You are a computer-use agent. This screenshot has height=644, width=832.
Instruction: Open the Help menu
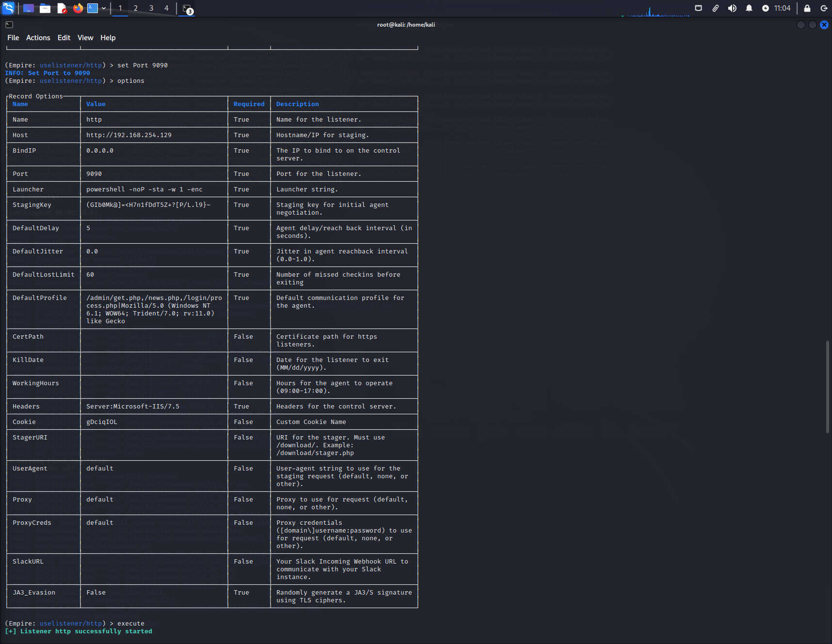pos(108,38)
